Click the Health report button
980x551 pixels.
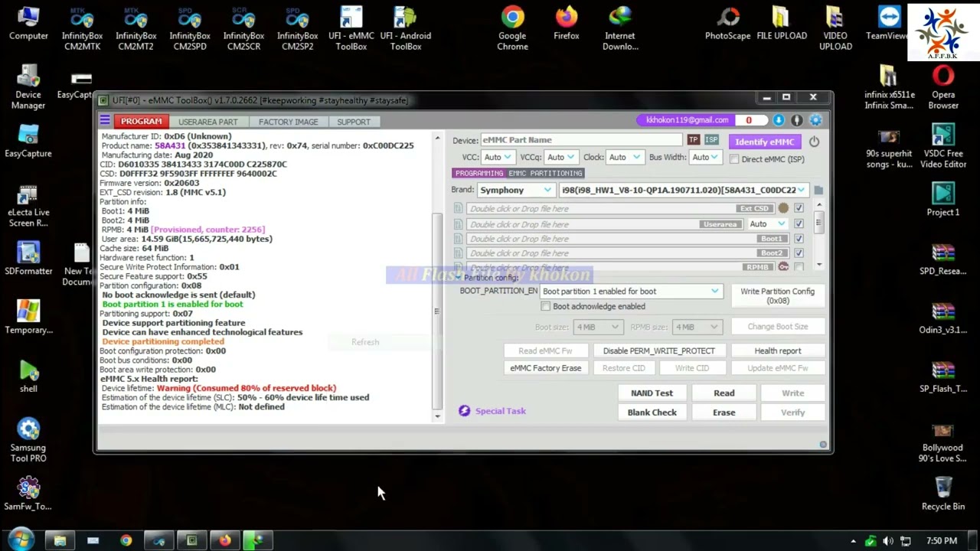click(x=777, y=350)
